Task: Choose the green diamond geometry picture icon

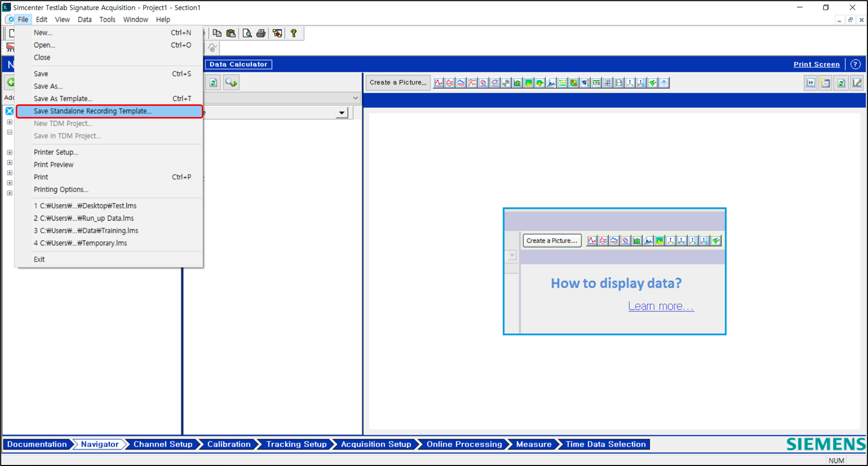Action: point(653,83)
